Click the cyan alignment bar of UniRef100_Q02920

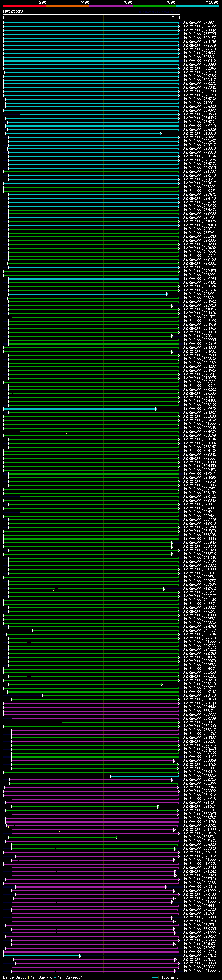[80, 409]
